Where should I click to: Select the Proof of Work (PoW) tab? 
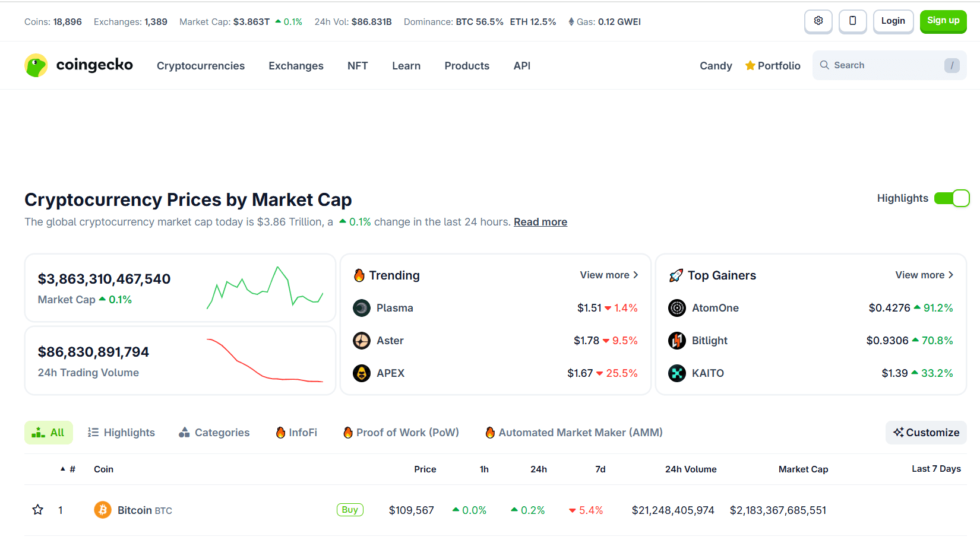click(402, 433)
